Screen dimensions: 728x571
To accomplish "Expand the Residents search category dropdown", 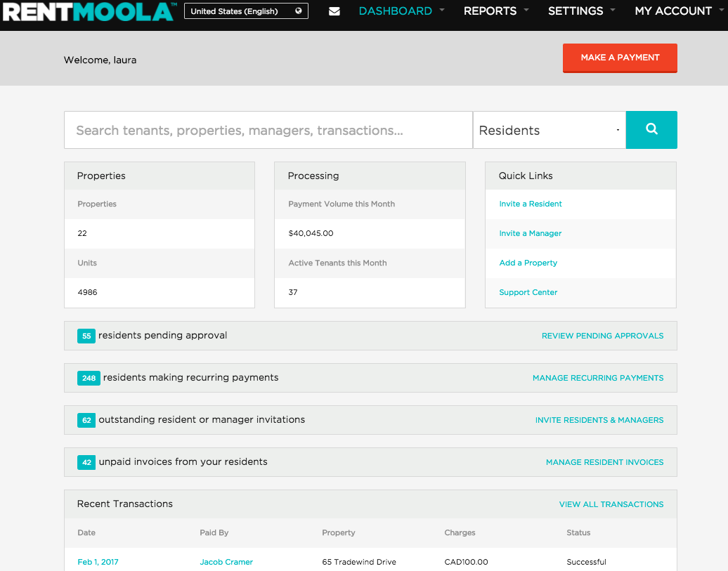I will 550,130.
